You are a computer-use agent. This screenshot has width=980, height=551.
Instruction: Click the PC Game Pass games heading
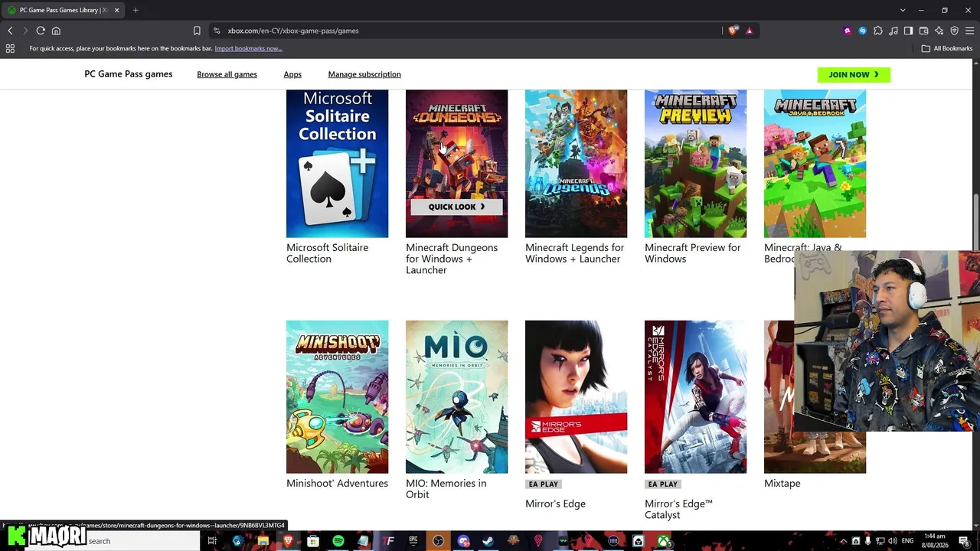point(129,74)
